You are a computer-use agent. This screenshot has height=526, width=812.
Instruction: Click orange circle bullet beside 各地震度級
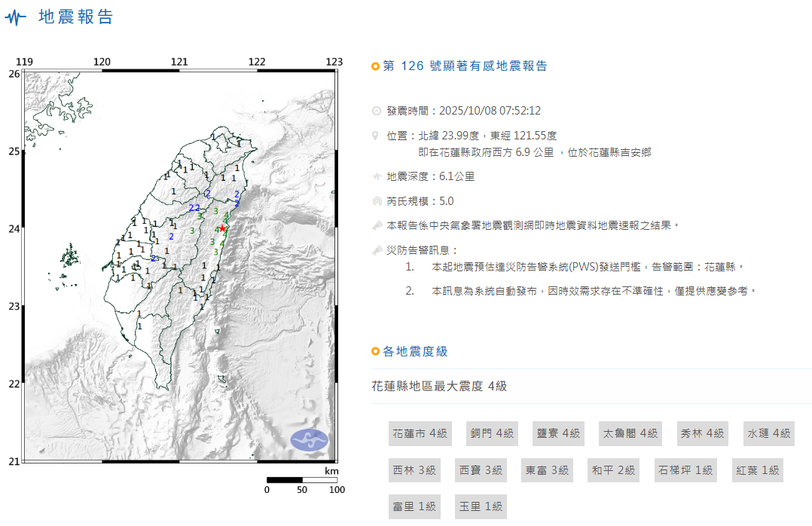[x=376, y=352]
